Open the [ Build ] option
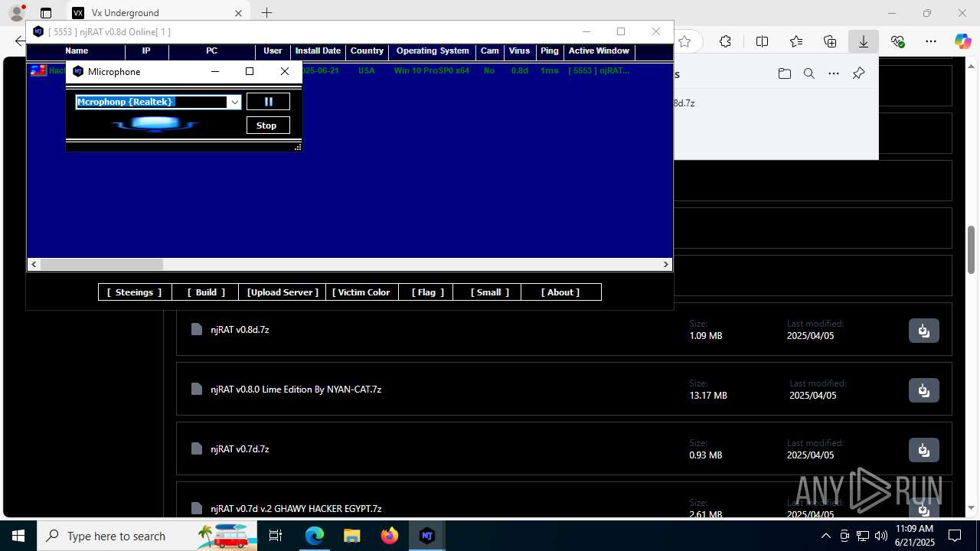Viewport: 980px width, 551px height. click(207, 292)
